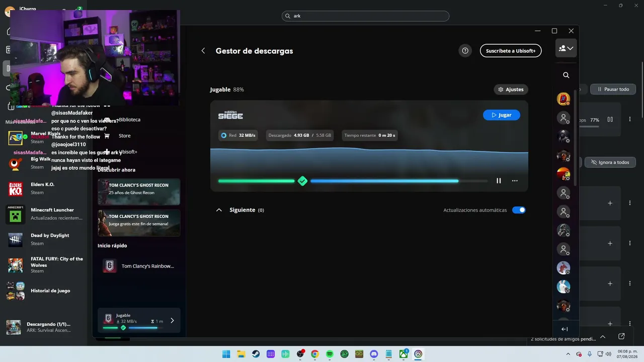Open Spotify from taskbar

coord(330,354)
